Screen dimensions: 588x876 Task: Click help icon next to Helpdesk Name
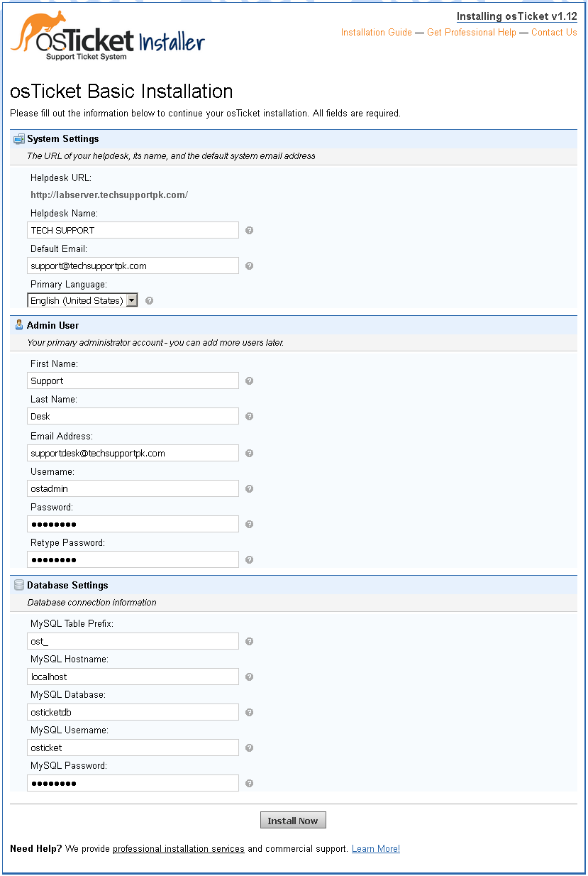[249, 231]
